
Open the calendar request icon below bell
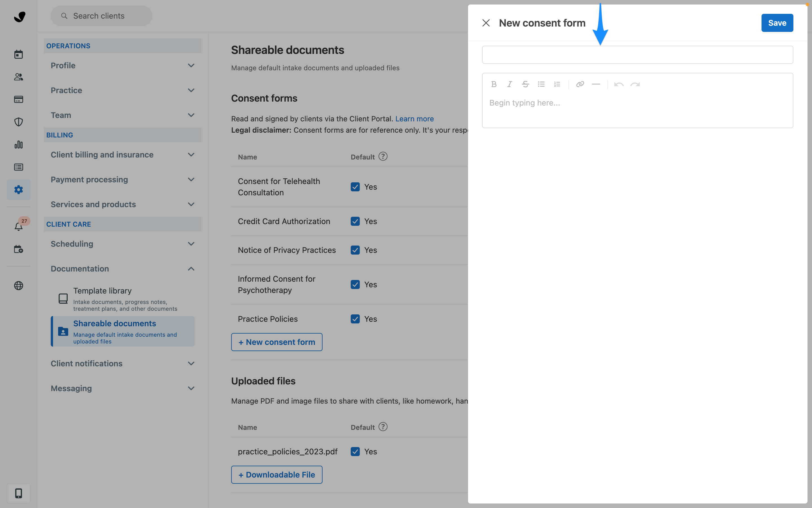[x=18, y=249]
